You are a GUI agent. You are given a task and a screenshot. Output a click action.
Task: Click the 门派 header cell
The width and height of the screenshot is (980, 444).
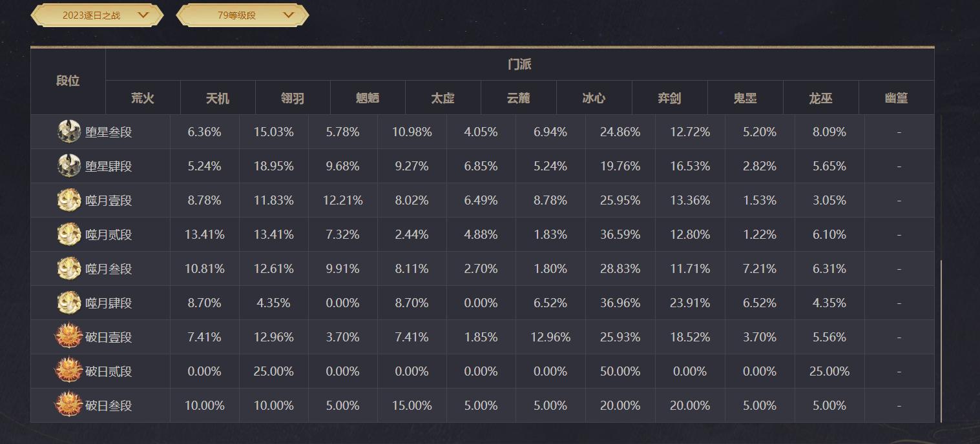(519, 65)
